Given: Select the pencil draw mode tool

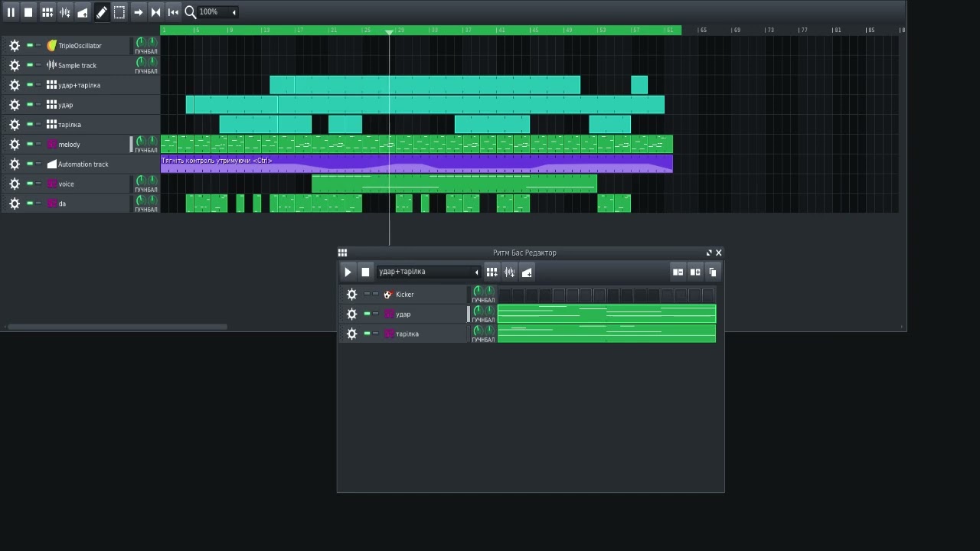Looking at the screenshot, I should point(101,11).
